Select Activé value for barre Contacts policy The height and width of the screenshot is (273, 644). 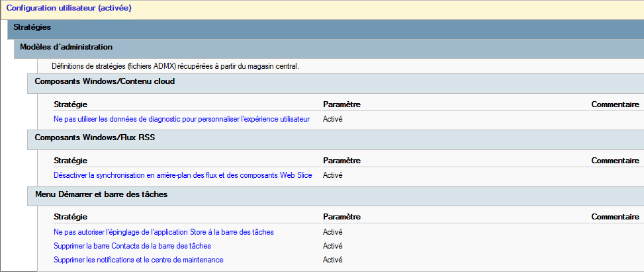click(332, 246)
